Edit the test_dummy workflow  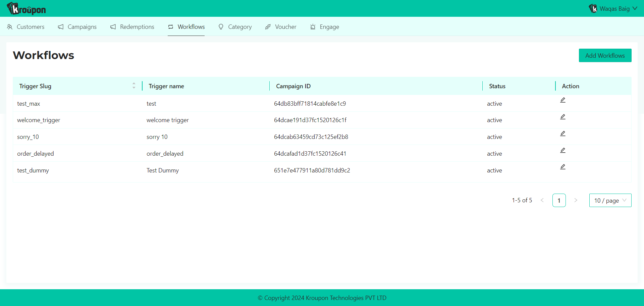click(563, 167)
